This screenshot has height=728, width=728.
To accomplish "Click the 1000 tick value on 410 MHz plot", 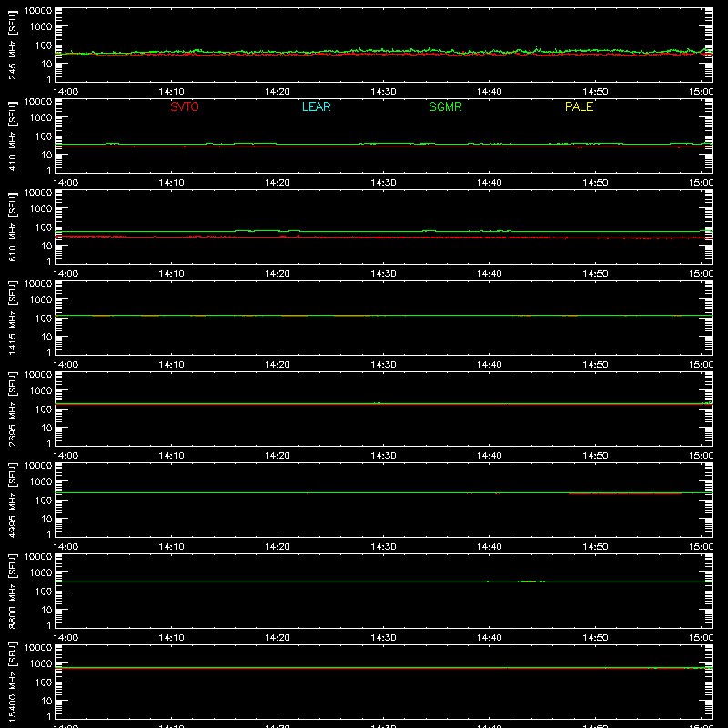I will tap(41, 118).
